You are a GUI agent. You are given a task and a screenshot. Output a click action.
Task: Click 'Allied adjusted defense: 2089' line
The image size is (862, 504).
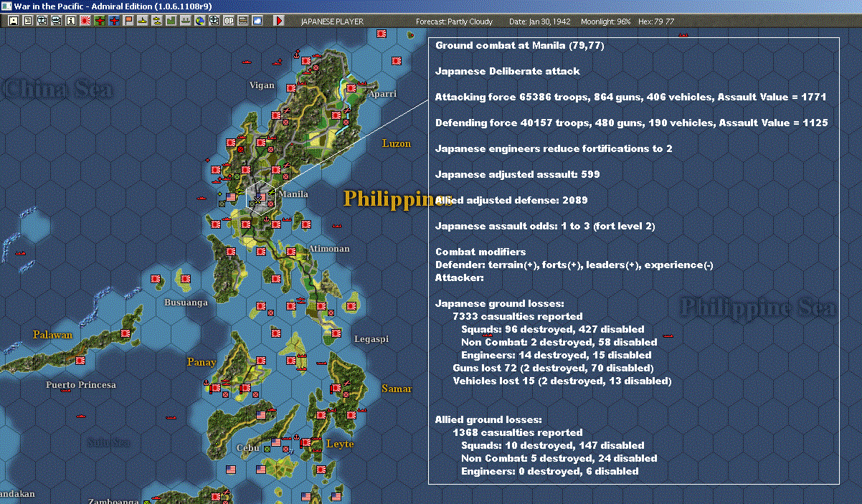coord(512,200)
